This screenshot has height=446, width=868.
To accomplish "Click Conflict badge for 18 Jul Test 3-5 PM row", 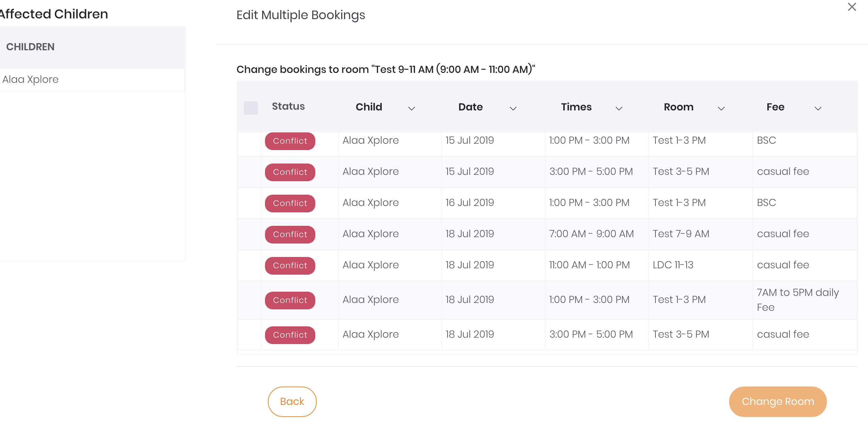I will [x=290, y=335].
